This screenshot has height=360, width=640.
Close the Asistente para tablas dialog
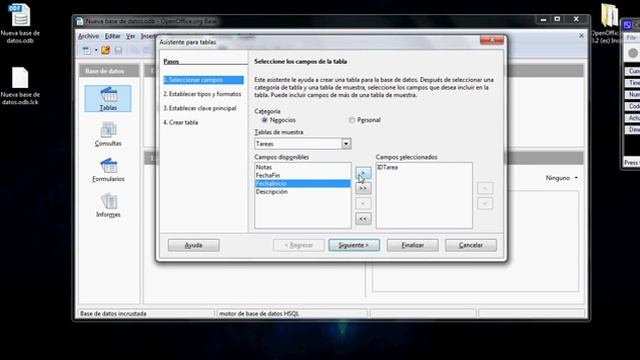[492, 40]
